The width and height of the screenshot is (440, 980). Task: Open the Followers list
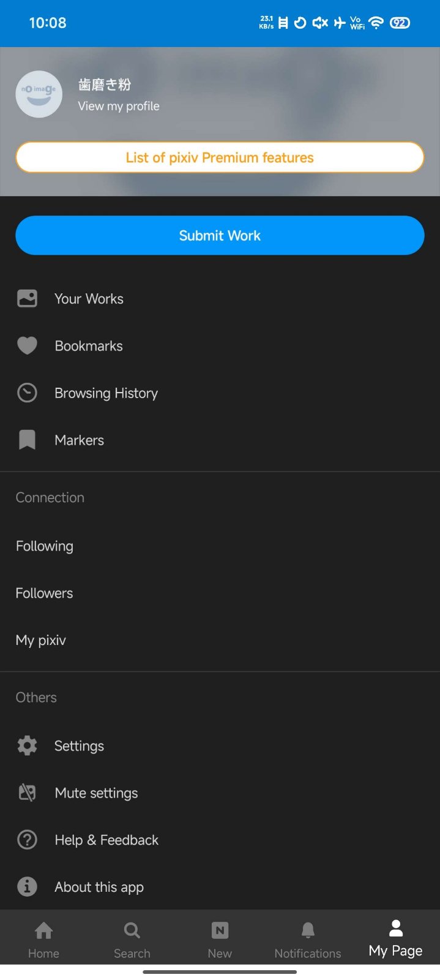(x=44, y=594)
